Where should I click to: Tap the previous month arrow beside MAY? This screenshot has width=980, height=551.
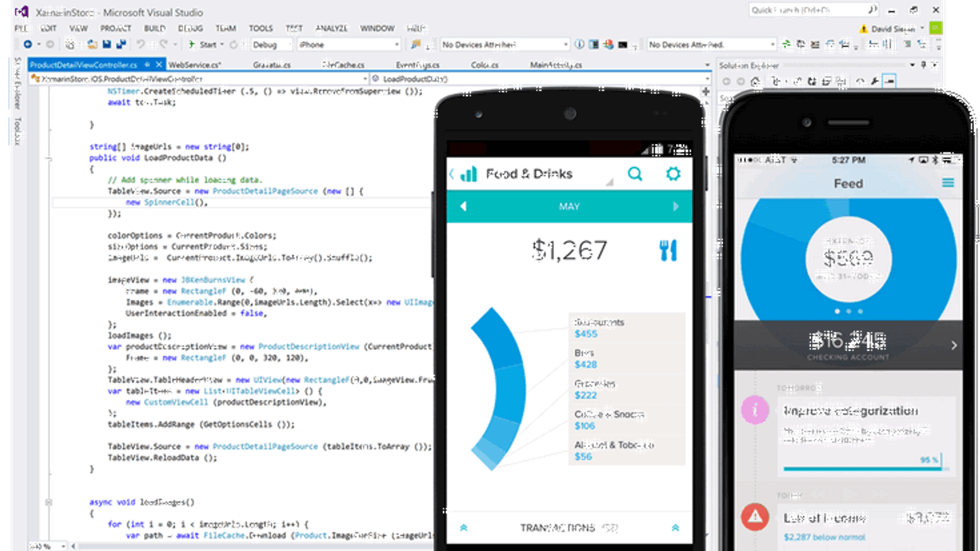click(464, 206)
